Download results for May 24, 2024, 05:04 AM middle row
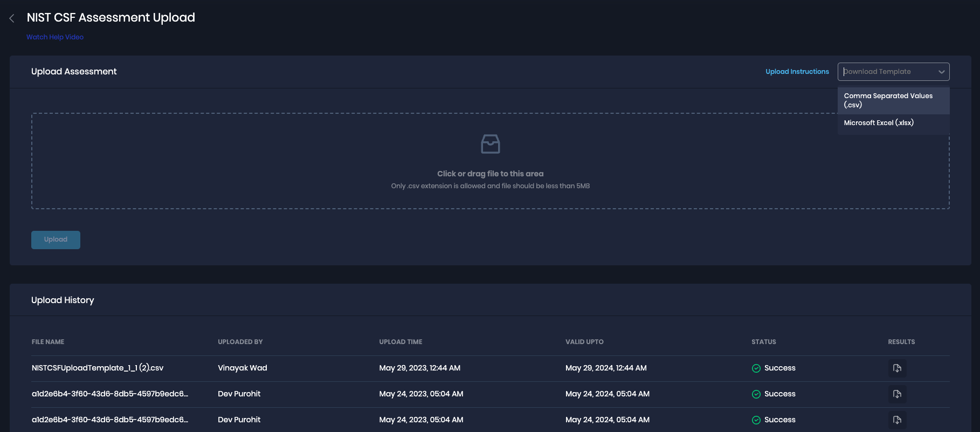The height and width of the screenshot is (432, 980). (x=897, y=394)
